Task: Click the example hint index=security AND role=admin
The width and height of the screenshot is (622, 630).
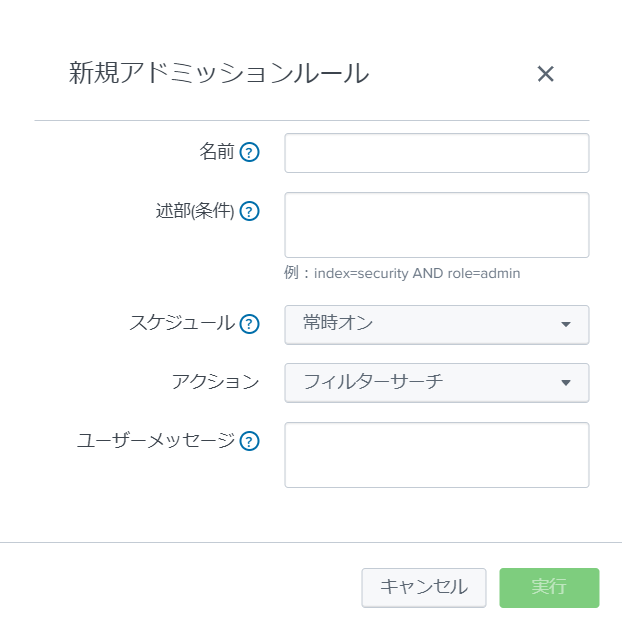Action: [x=402, y=272]
